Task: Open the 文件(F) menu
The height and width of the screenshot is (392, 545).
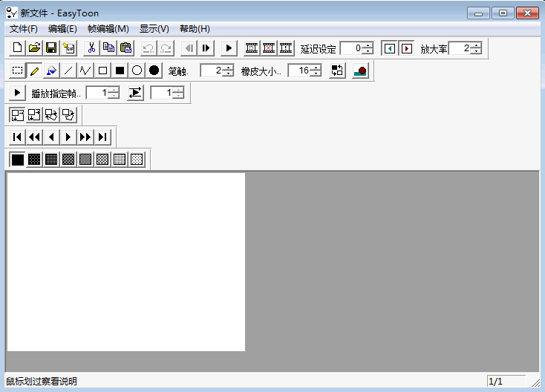Action: point(24,29)
